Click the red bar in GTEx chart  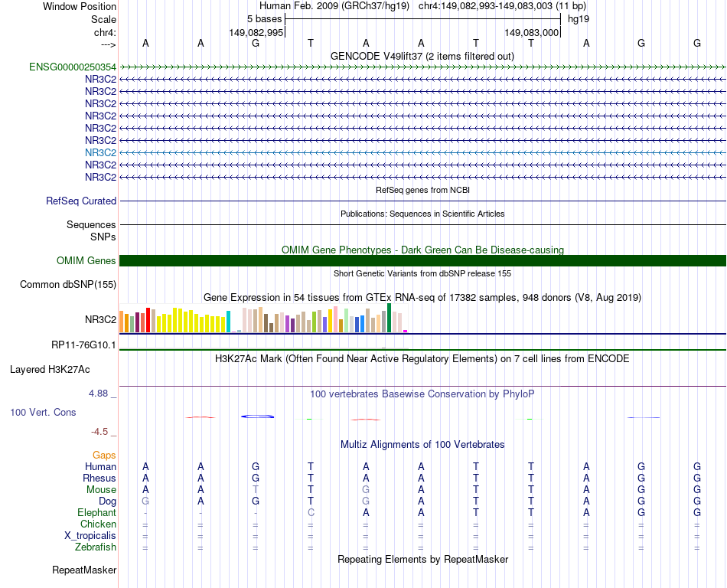(148, 320)
